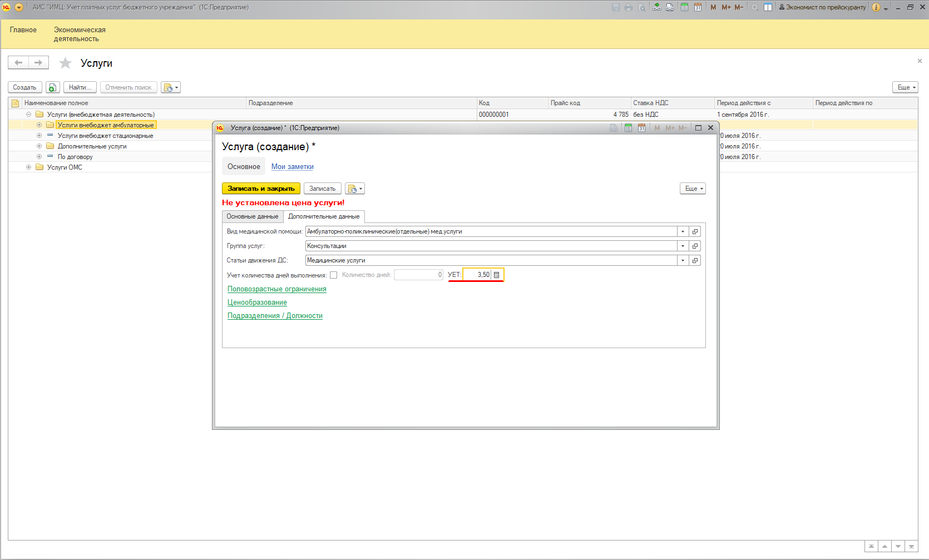Expand the Услуги ОМС folder

point(29,167)
